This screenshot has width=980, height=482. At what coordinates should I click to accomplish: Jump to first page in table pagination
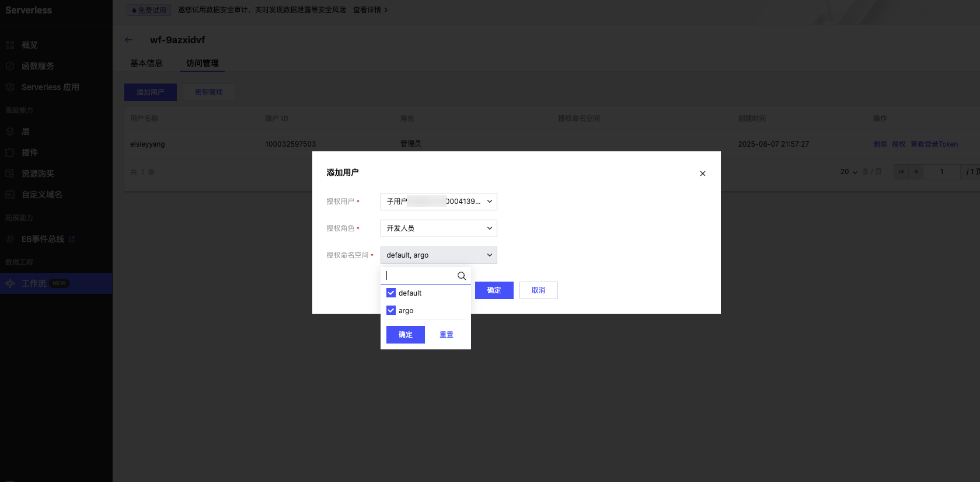pos(901,172)
